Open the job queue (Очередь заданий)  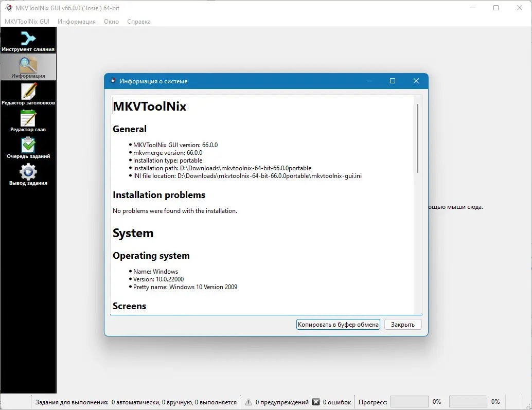coord(28,148)
